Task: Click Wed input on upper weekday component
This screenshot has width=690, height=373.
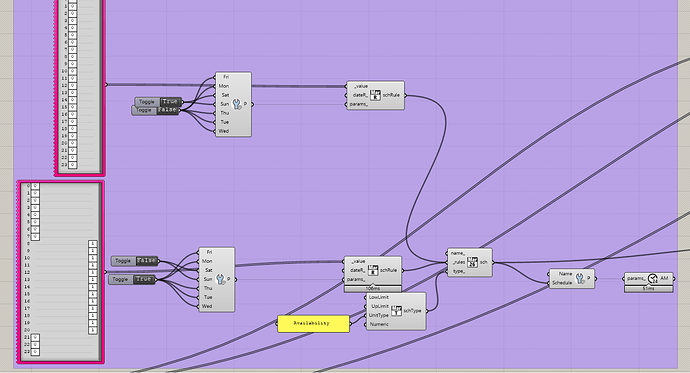Action: 224,131
